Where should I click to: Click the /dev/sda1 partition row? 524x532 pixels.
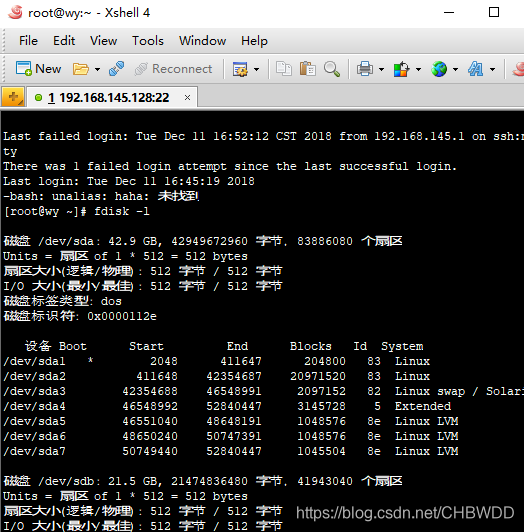[x=217, y=361]
